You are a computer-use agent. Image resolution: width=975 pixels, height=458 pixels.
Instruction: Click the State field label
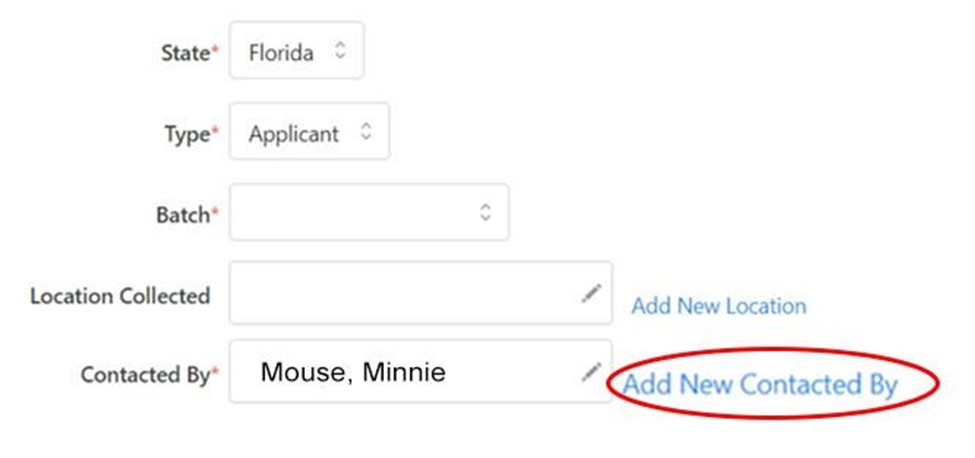coord(186,53)
